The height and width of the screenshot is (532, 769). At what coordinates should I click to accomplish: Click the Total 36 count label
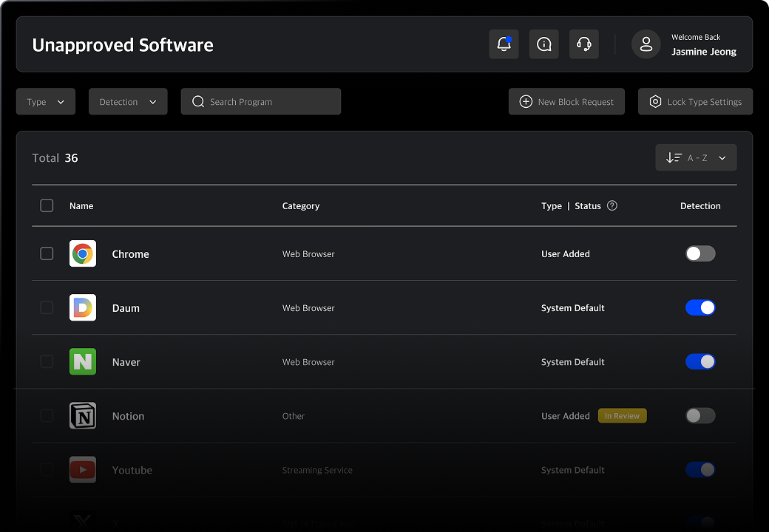tap(55, 157)
